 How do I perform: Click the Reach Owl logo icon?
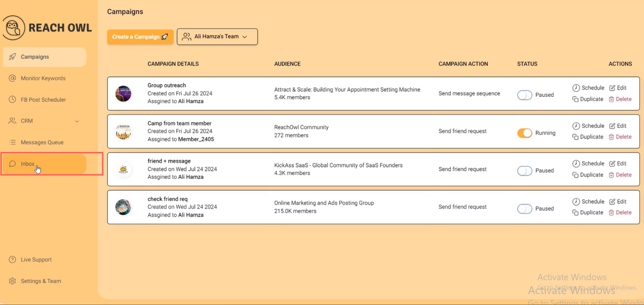[14, 28]
